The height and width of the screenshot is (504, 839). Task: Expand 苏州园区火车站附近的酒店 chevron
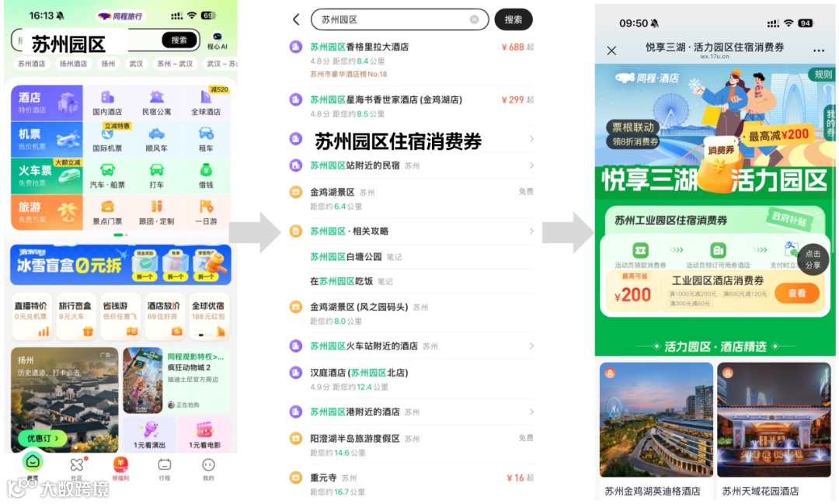531,346
